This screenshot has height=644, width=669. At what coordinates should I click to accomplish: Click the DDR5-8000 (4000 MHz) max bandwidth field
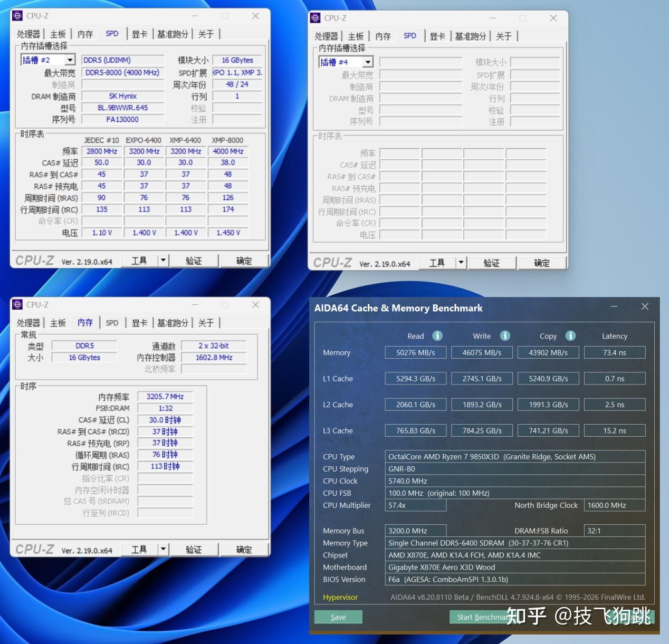pyautogui.click(x=122, y=73)
